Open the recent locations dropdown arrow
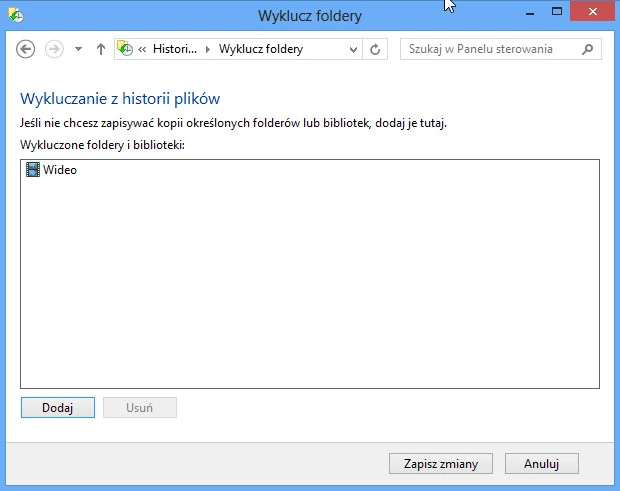The width and height of the screenshot is (620, 491). [79, 49]
